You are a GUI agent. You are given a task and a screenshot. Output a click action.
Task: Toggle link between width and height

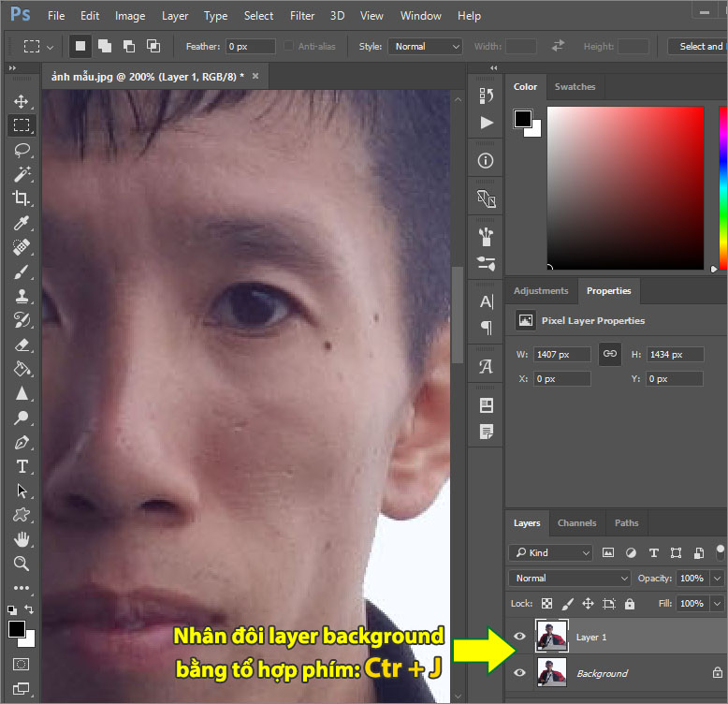tap(609, 354)
